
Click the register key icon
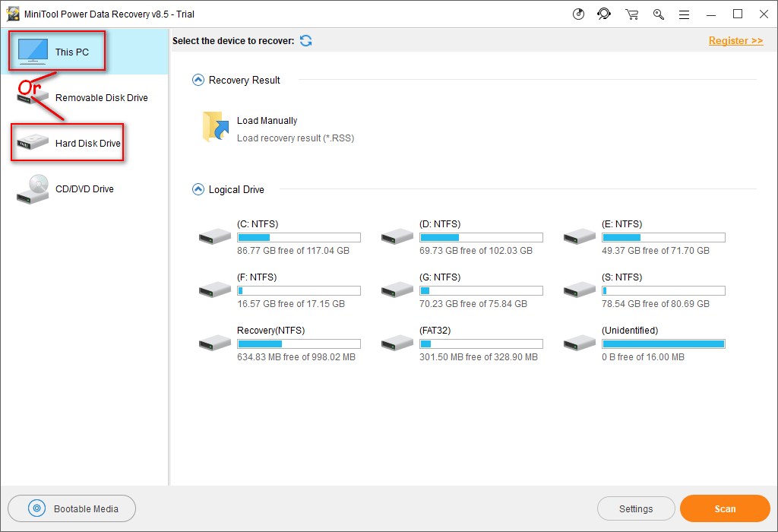659,14
